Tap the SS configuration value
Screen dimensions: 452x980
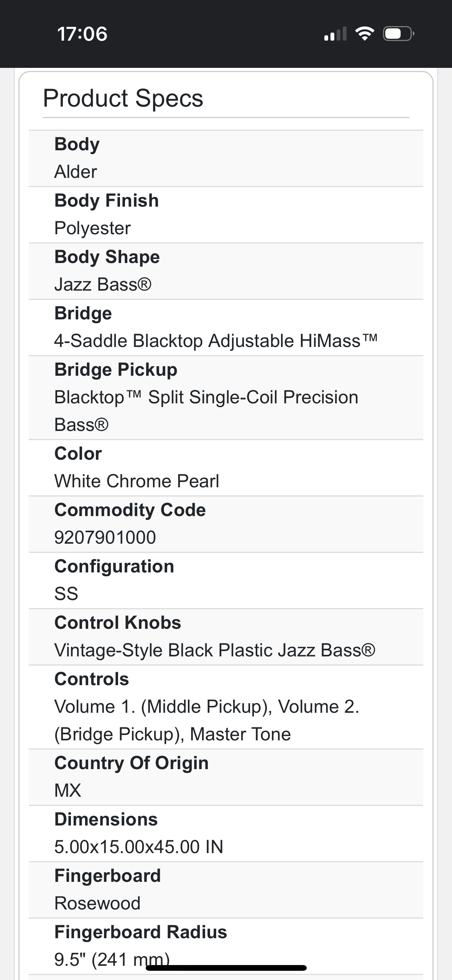pyautogui.click(x=66, y=594)
